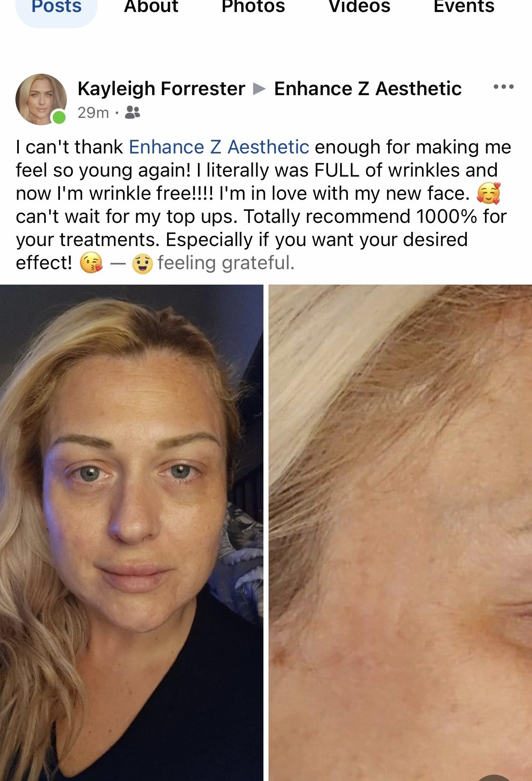Image resolution: width=532 pixels, height=781 pixels.
Task: Open Kayleigh Forrester's profile name link
Action: coord(161,89)
